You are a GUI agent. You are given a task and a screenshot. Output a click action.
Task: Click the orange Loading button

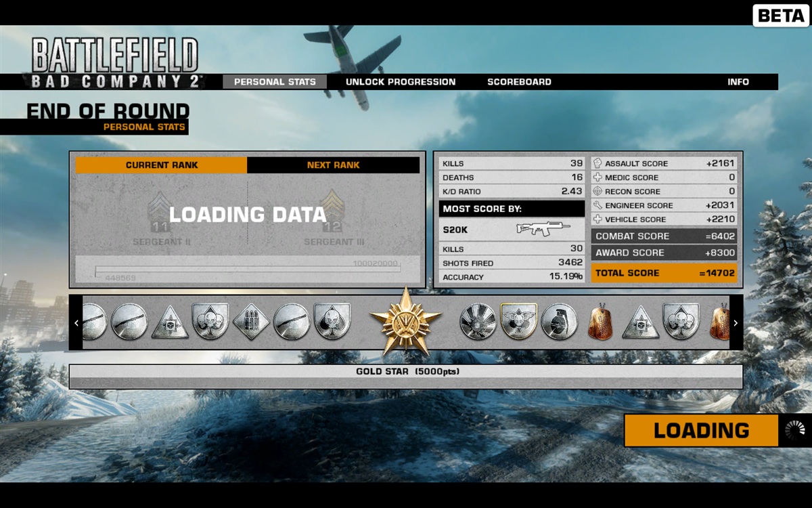click(x=701, y=430)
